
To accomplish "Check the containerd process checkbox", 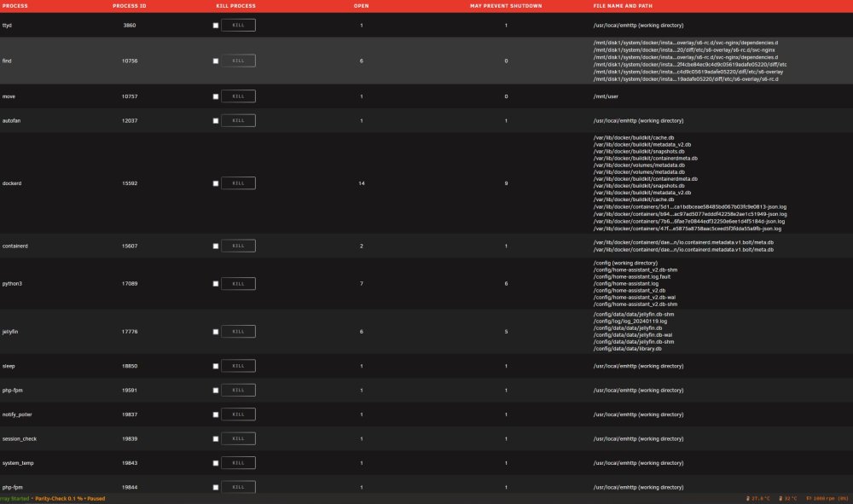I will coord(216,246).
